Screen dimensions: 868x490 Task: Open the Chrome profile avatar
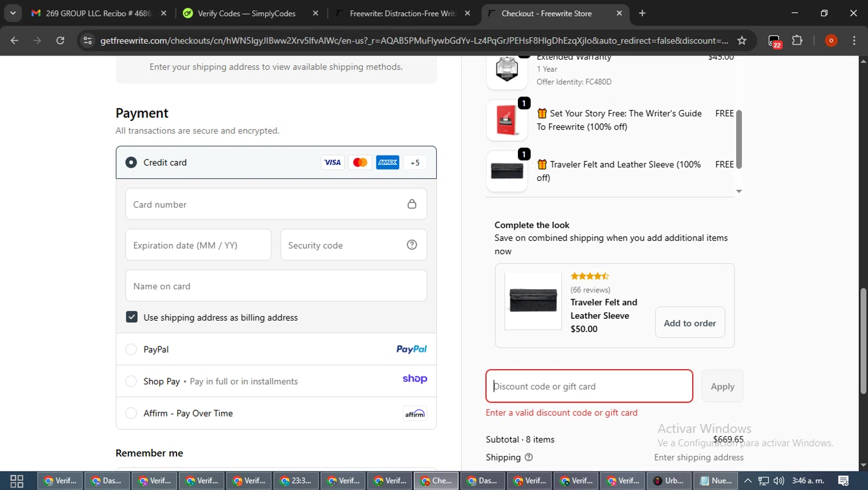(831, 40)
